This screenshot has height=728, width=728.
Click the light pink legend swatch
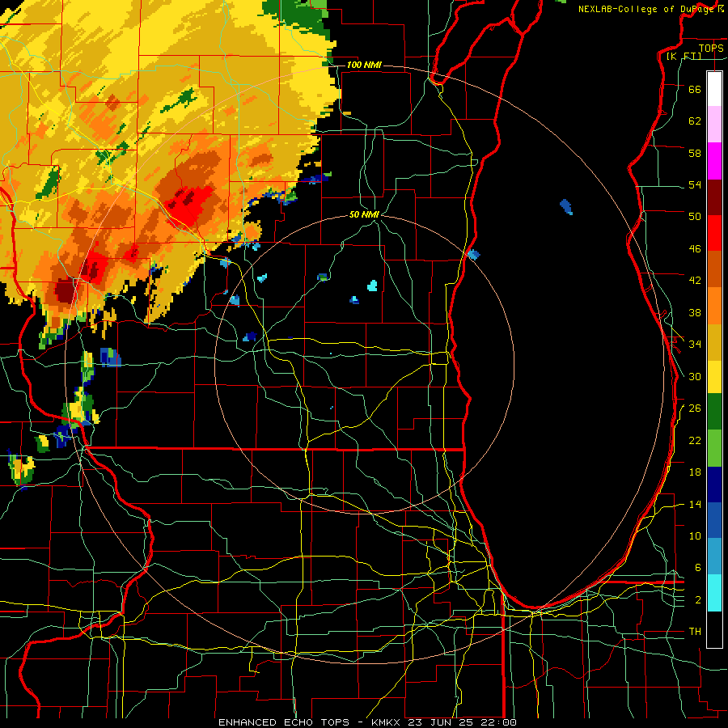(714, 124)
